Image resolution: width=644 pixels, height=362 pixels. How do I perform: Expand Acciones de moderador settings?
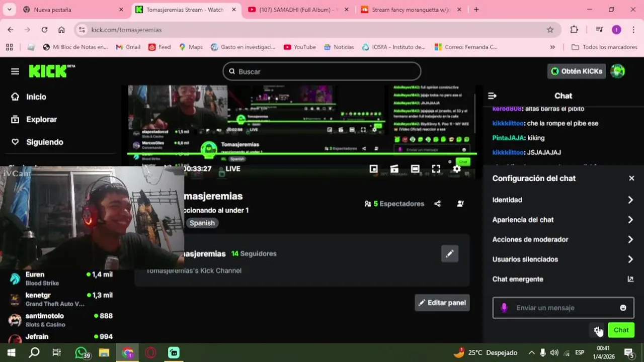pyautogui.click(x=563, y=239)
